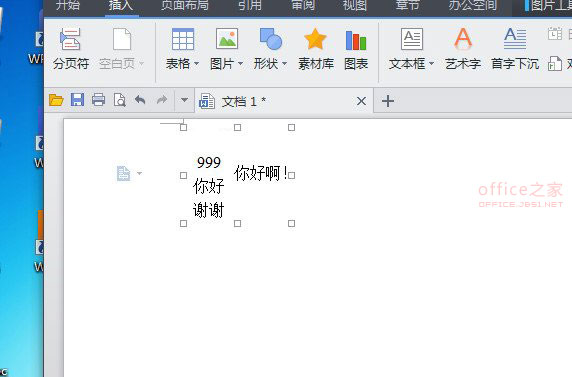Click the text 999 in the image
The width and height of the screenshot is (572, 377).
tap(209, 162)
